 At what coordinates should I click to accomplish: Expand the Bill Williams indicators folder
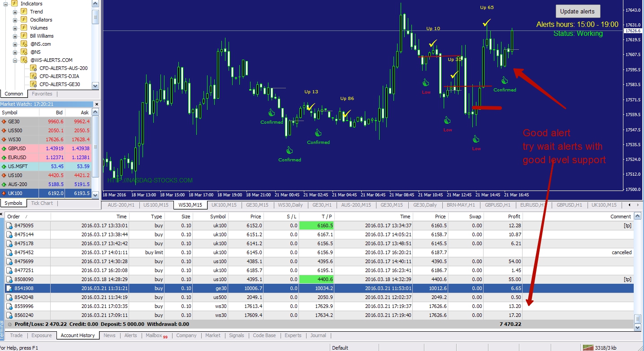click(x=15, y=36)
